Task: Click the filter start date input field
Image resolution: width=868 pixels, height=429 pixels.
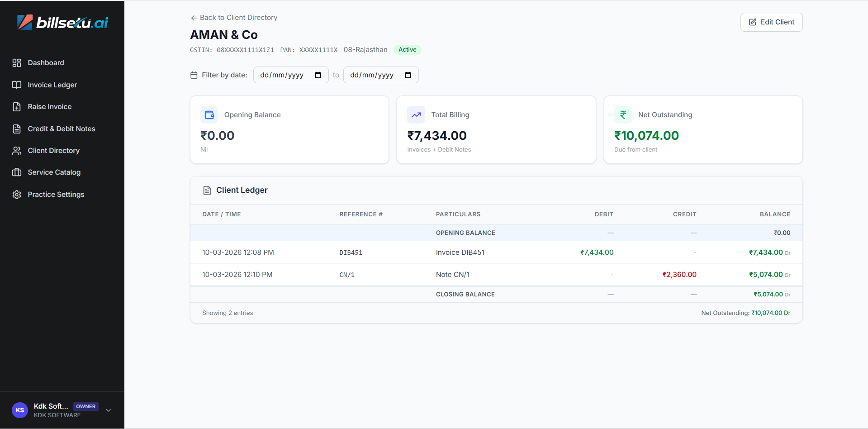Action: click(282, 75)
